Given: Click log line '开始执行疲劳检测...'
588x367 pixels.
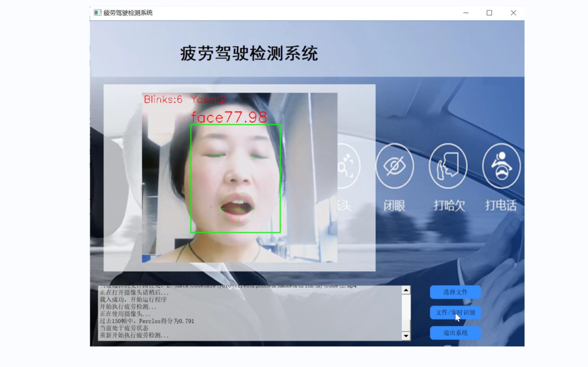Looking at the screenshot, I should [128, 307].
